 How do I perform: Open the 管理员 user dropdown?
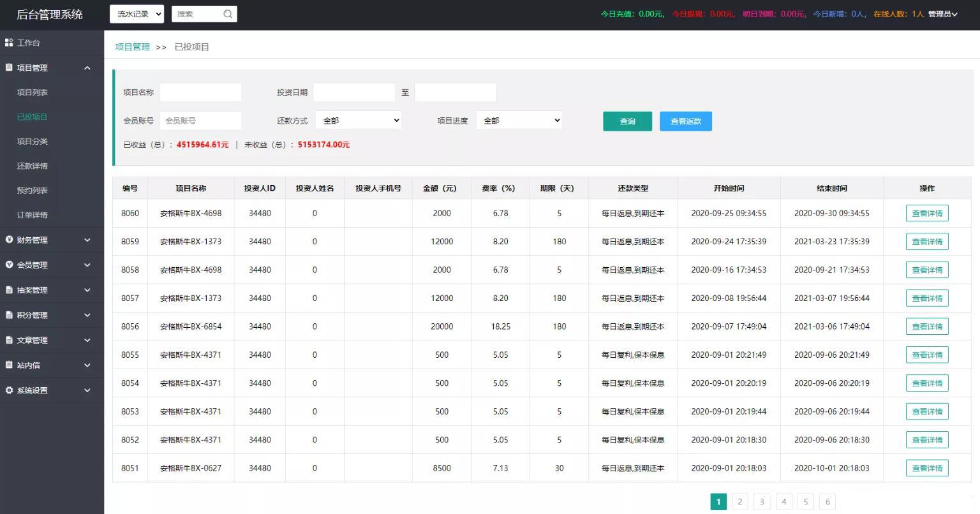[x=943, y=14]
